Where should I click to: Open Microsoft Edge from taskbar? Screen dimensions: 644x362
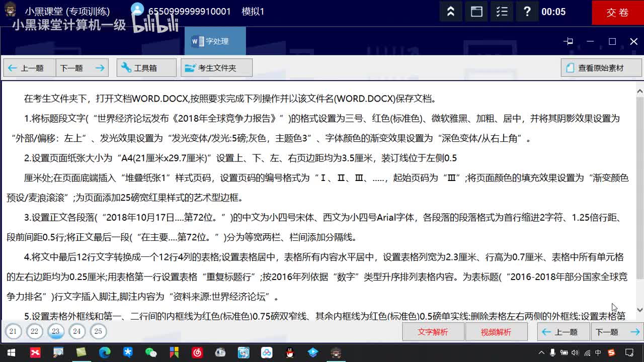(x=104, y=352)
